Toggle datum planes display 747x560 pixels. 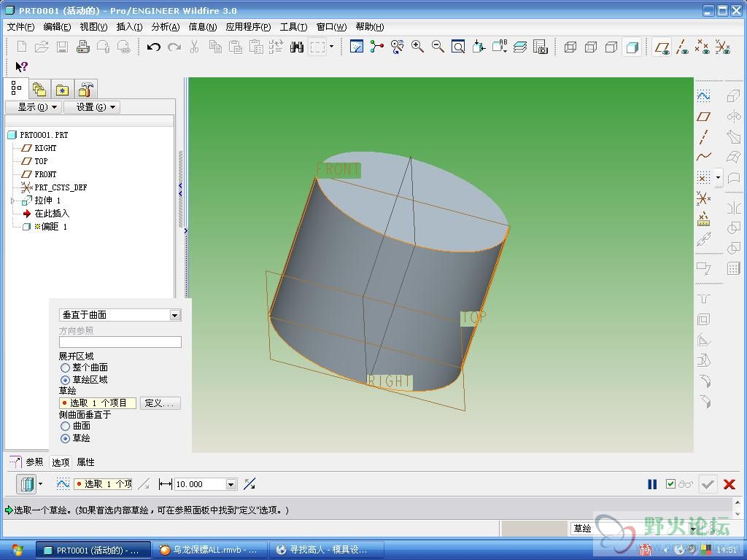(662, 47)
